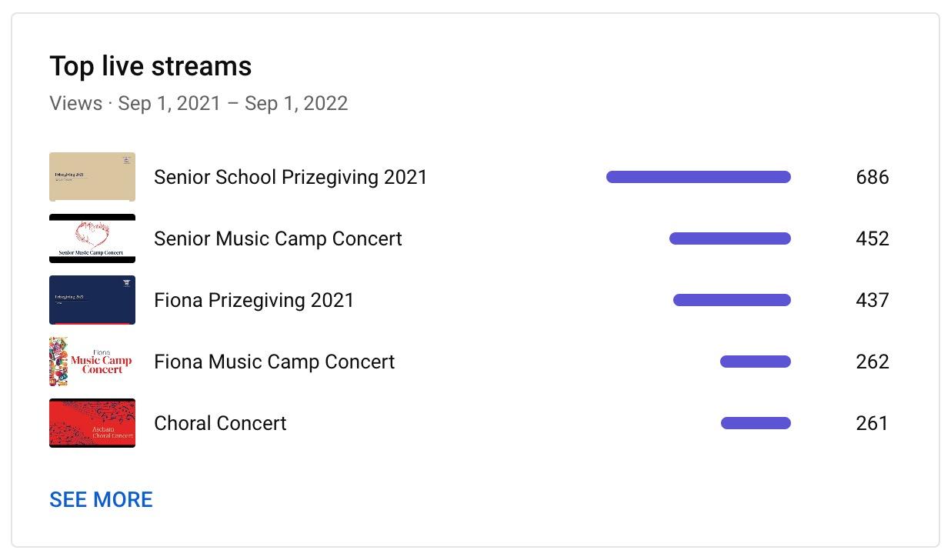The width and height of the screenshot is (951, 560).
Task: Click the bar for Senior School Prizegiving 2021
Action: click(x=699, y=177)
